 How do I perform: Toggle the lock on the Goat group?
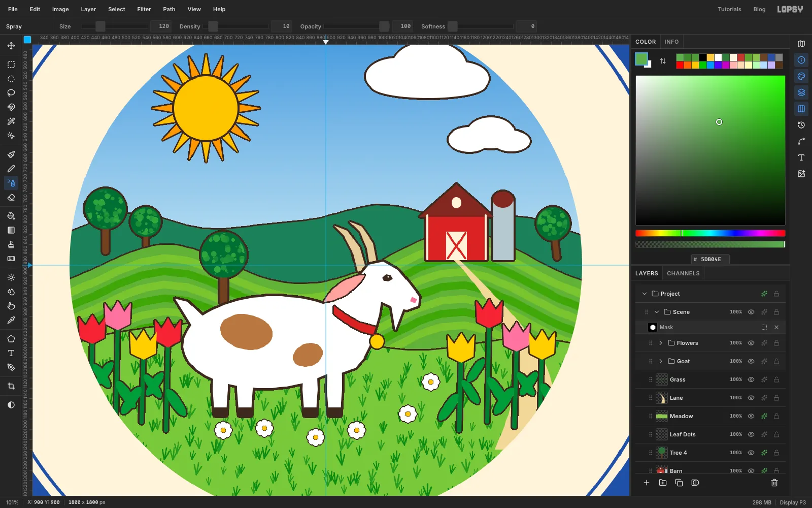pyautogui.click(x=776, y=361)
